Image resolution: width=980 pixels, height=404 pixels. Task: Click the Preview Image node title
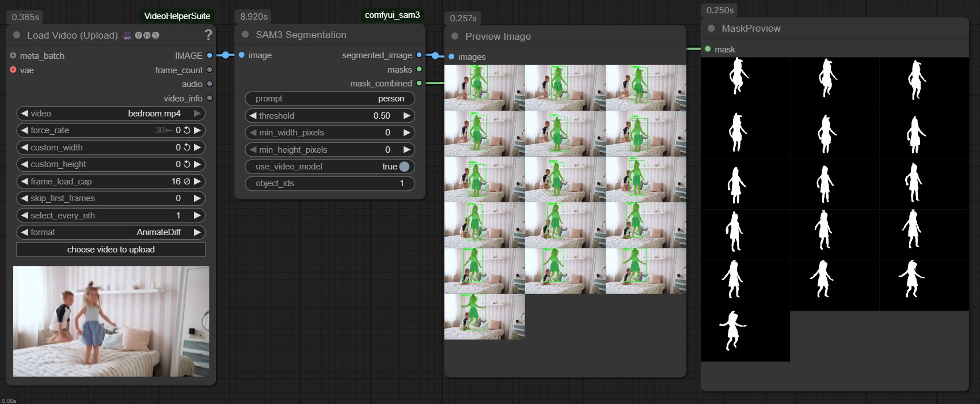[x=498, y=36]
